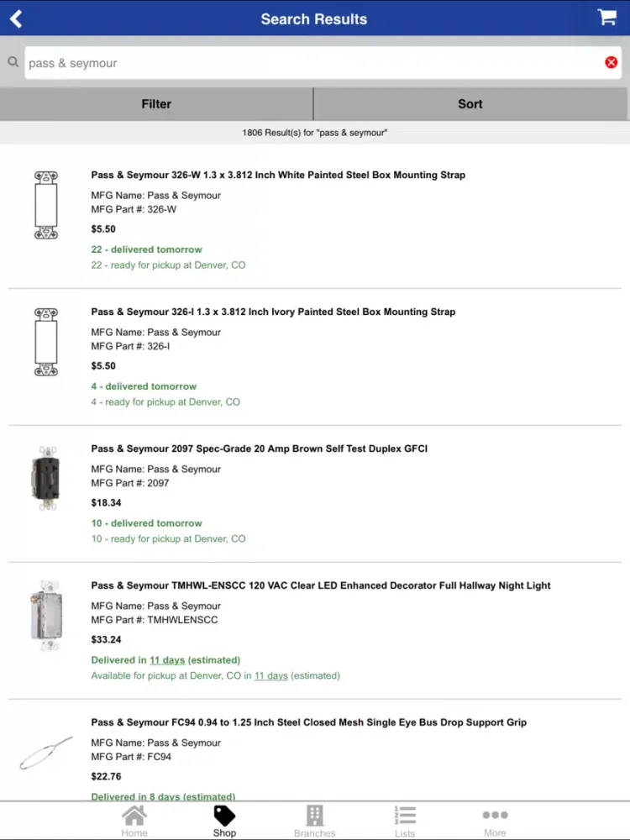Open the Sort options
Viewport: 630px width, 840px height.
[470, 104]
